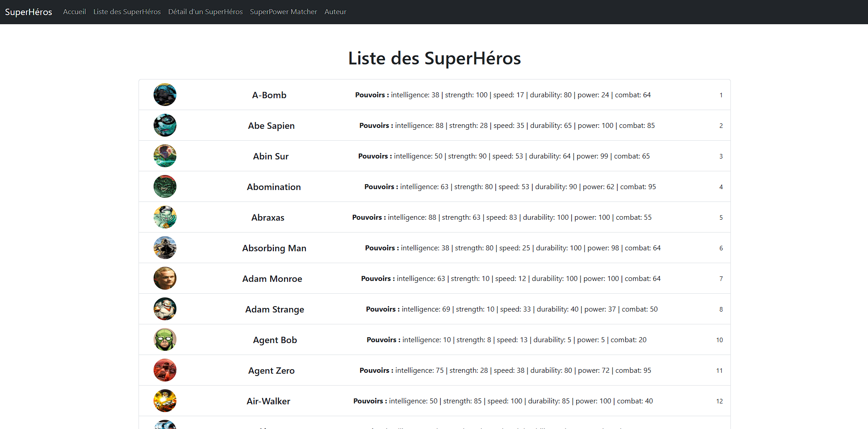Select Abin Sur's circular portrait
Screen dimensions: 868x429
[165, 156]
